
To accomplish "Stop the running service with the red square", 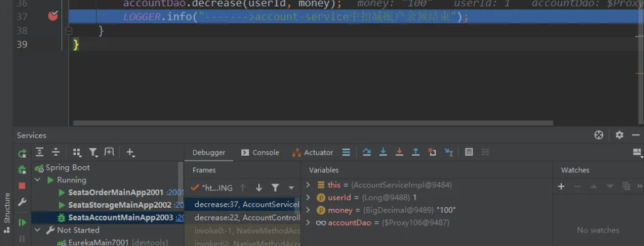I will click(22, 186).
